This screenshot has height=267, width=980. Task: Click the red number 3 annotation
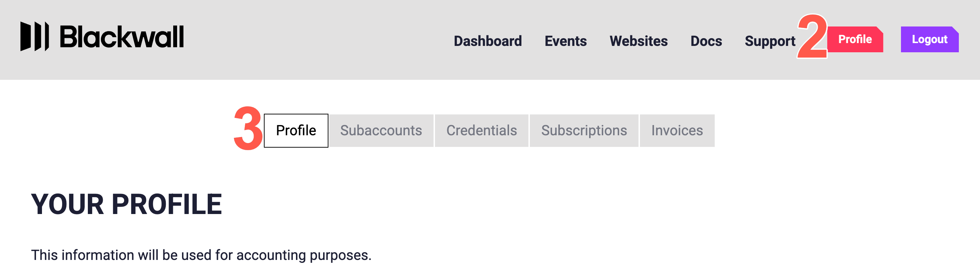click(248, 128)
